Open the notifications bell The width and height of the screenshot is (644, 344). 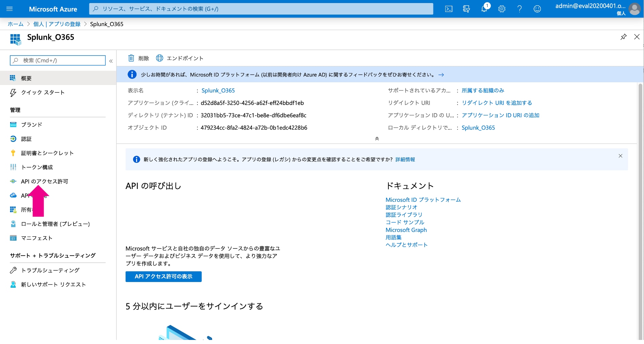[x=484, y=8]
